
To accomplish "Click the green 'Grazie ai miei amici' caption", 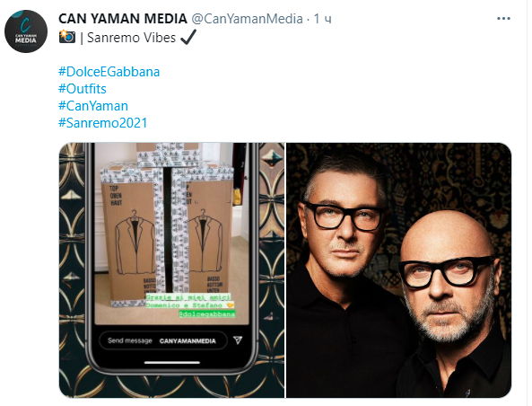I will 188,297.
